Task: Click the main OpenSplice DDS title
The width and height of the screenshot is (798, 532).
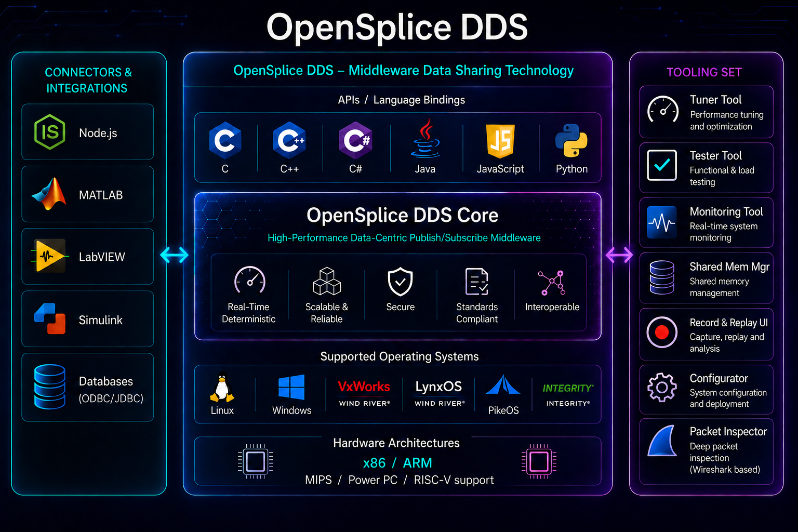Action: [x=397, y=27]
